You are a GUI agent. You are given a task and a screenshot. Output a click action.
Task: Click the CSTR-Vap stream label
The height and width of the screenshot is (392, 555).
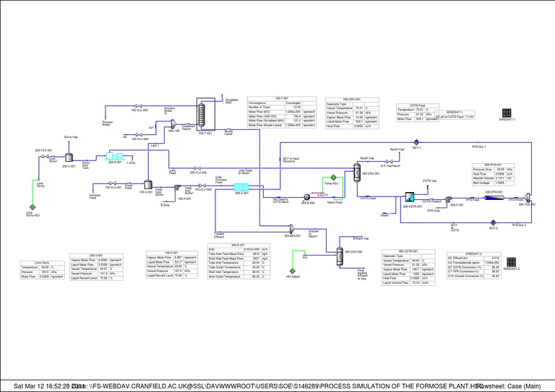click(429, 180)
